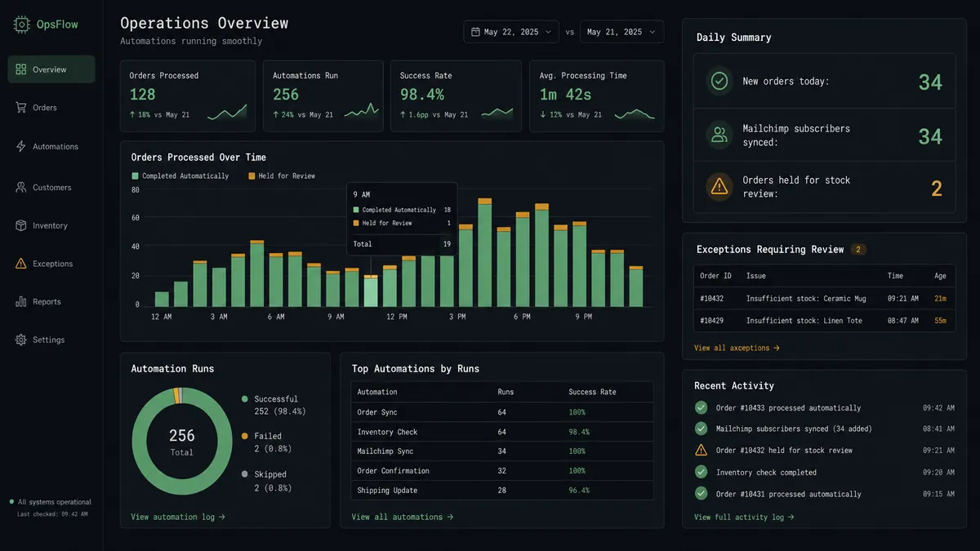The height and width of the screenshot is (551, 980).
Task: Click the Orders cart icon
Action: [21, 108]
